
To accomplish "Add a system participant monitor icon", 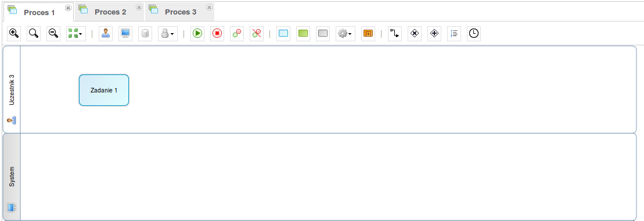I will click(125, 34).
